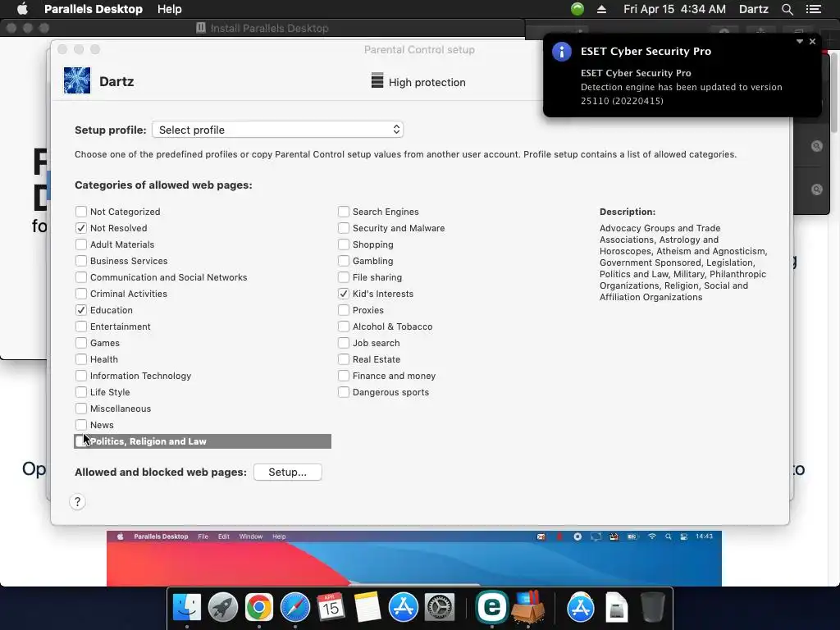Expand ESET notification options arrow
The width and height of the screenshot is (840, 630).
click(x=799, y=41)
